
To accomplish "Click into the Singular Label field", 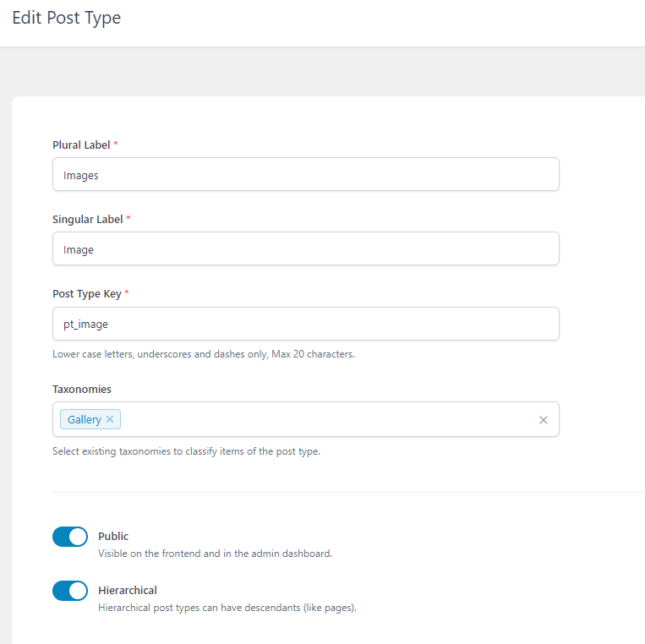I will coord(306,248).
